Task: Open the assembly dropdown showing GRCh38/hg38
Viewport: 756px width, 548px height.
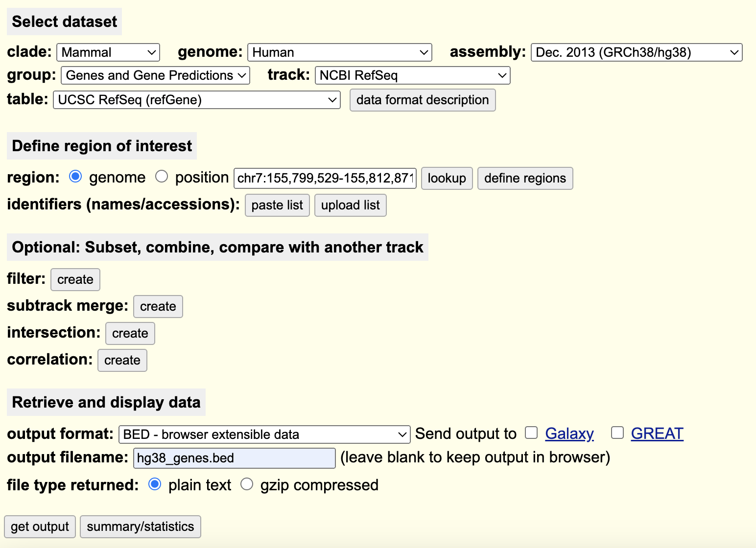Action: [636, 52]
